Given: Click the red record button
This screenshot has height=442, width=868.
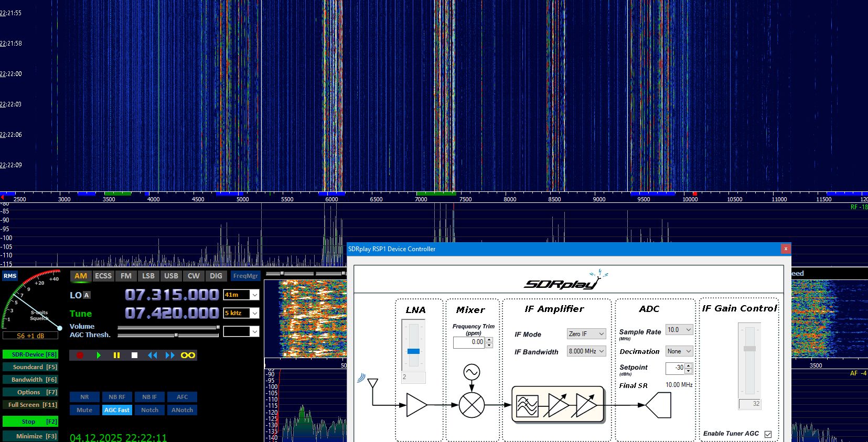Looking at the screenshot, I should point(80,355).
